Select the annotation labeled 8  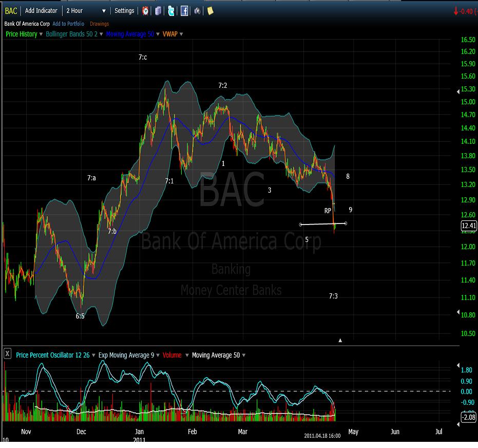tap(348, 176)
